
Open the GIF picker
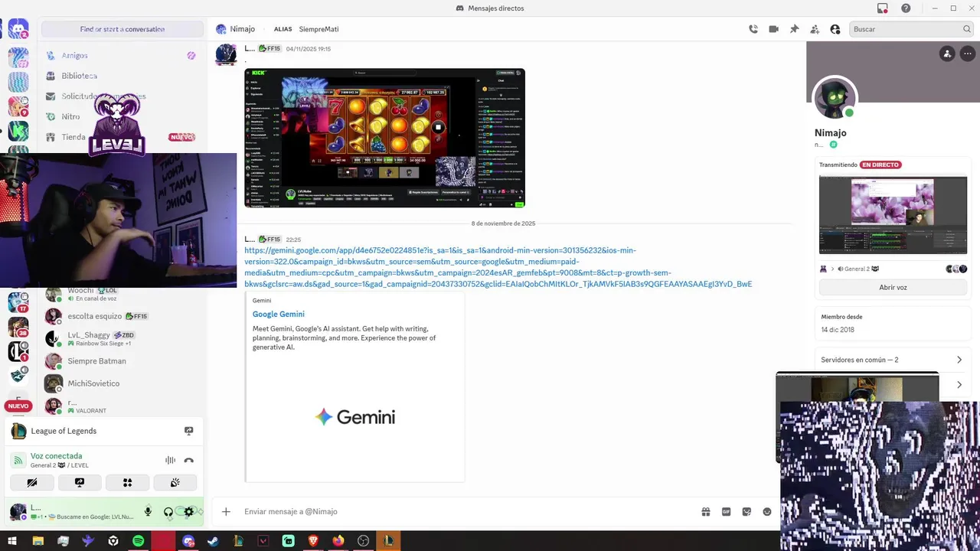coord(726,512)
